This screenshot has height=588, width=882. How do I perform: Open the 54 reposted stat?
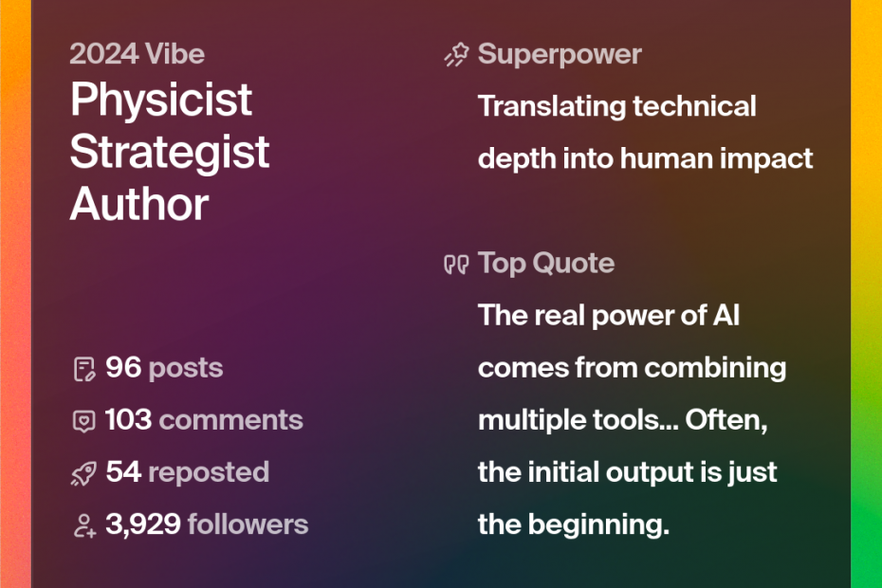(187, 472)
